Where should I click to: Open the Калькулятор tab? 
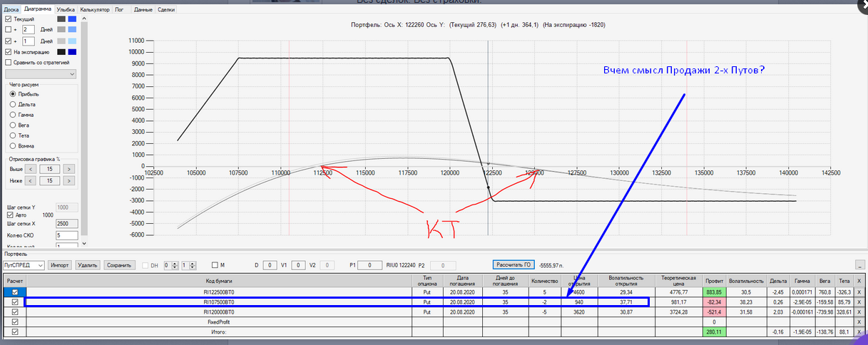point(95,10)
